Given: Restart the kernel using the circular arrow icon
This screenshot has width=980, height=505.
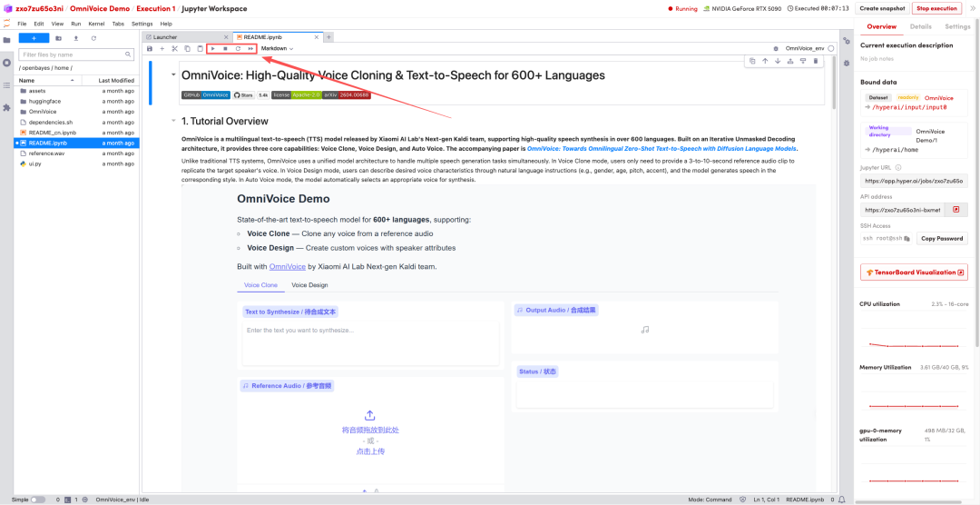Looking at the screenshot, I should point(238,48).
